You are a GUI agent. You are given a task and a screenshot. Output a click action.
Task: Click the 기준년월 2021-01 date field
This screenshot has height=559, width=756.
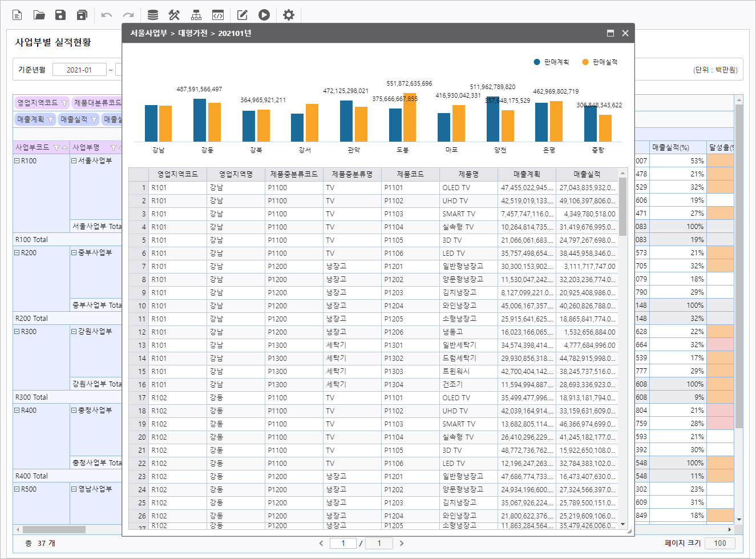[79, 70]
